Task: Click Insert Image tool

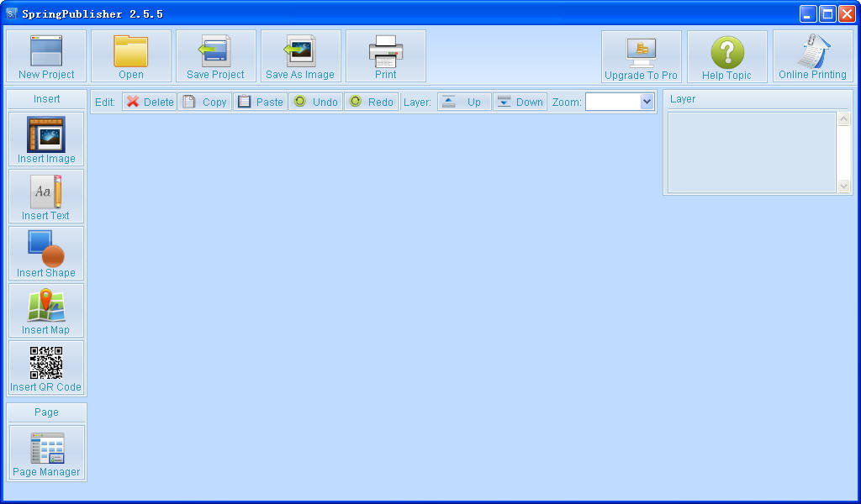Action: (46, 139)
